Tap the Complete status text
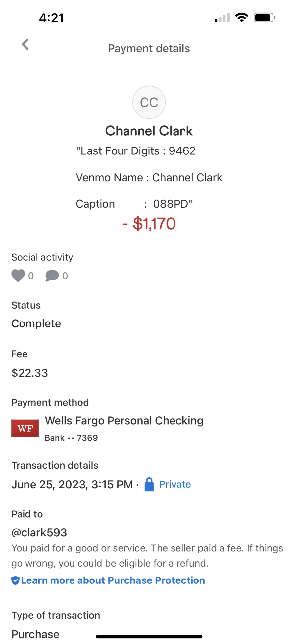The width and height of the screenshot is (298, 644). 36,323
